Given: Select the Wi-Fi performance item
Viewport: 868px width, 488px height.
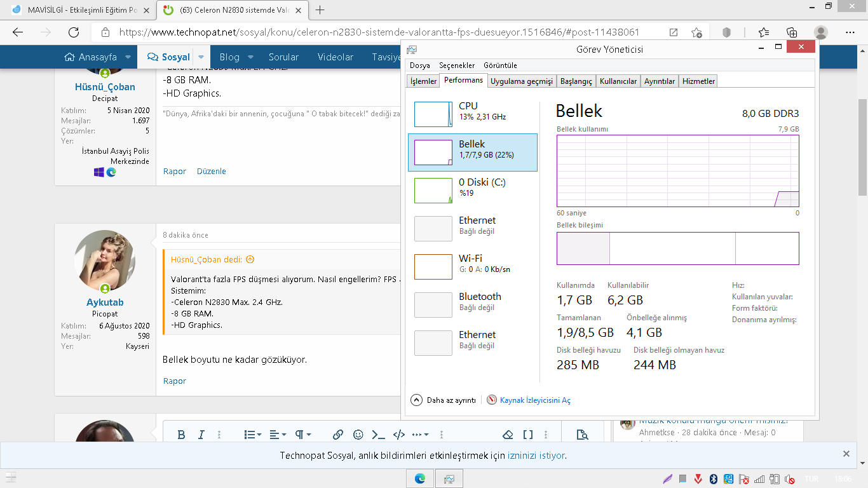Looking at the screenshot, I should (x=473, y=267).
